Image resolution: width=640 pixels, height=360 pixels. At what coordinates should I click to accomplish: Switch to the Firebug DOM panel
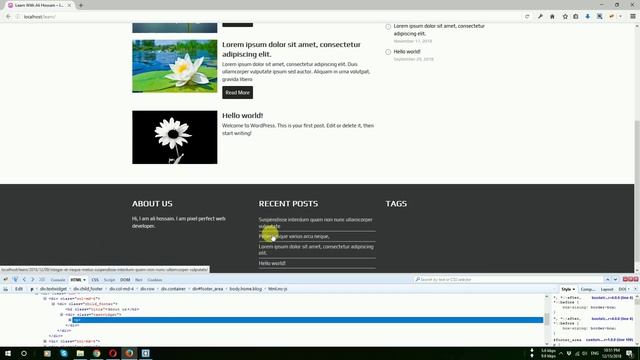point(125,280)
